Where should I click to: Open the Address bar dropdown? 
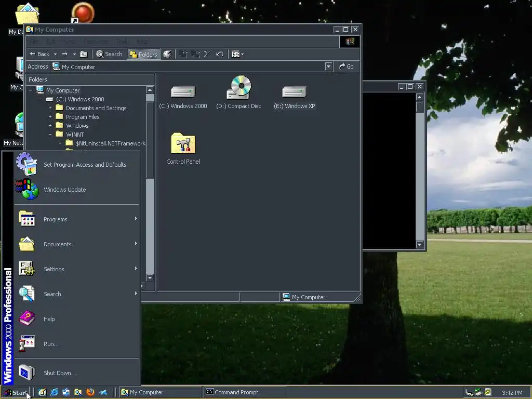(x=328, y=66)
